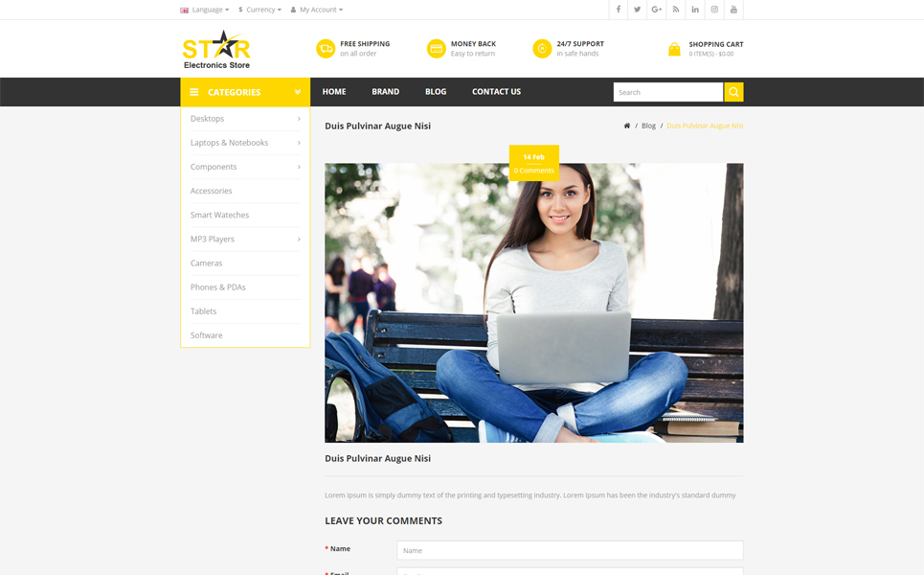924x575 pixels.
Task: Click the MP3 Players category label
Action: 213,239
